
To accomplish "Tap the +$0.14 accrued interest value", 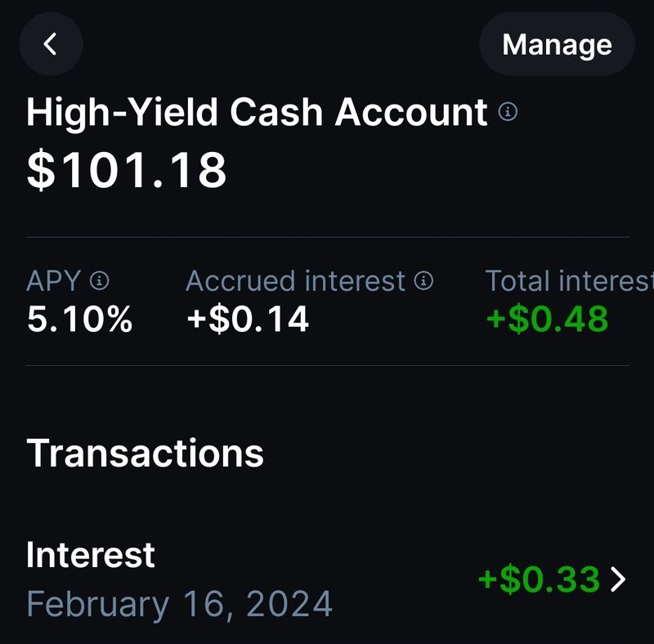I will pos(248,319).
